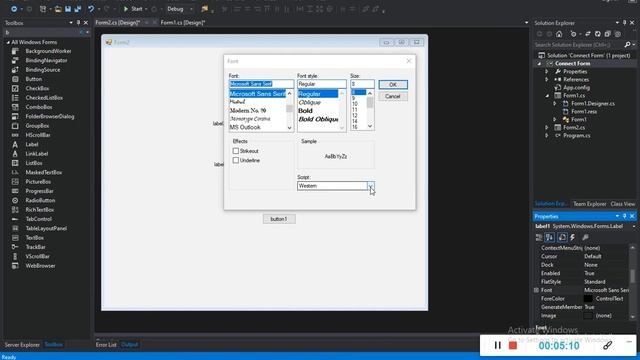Open the Class View tab
This screenshot has width=640, height=360.
(622, 204)
